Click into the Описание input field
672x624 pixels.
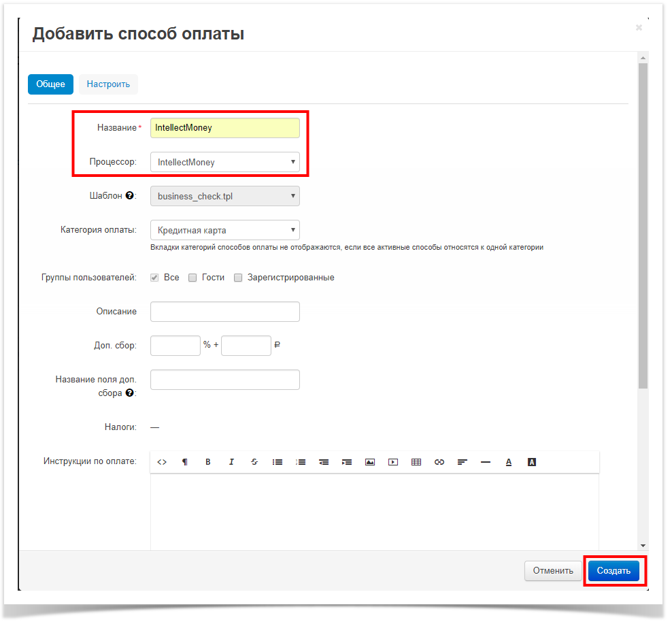(224, 312)
